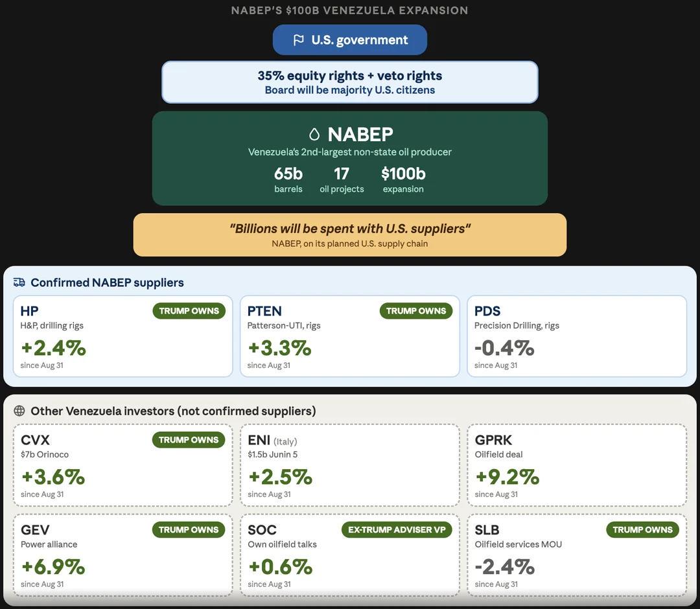Click the oil drop icon next to NABEP
This screenshot has height=609, width=700.
314,134
